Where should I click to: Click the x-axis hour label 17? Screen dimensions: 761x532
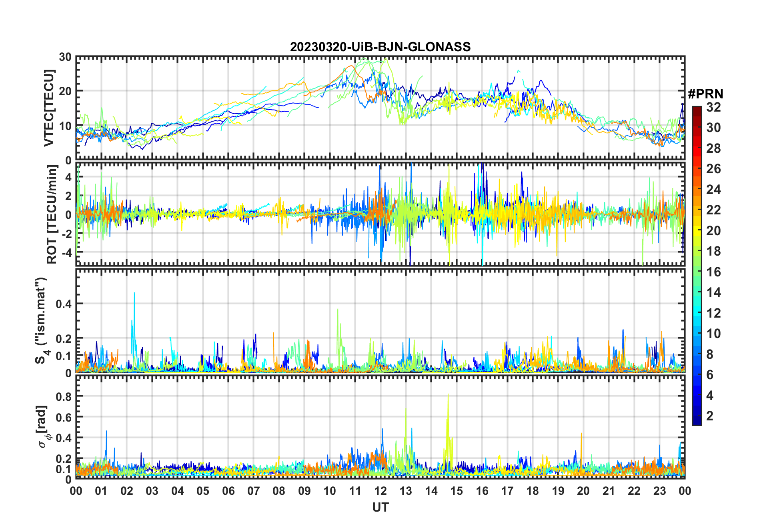tap(507, 491)
